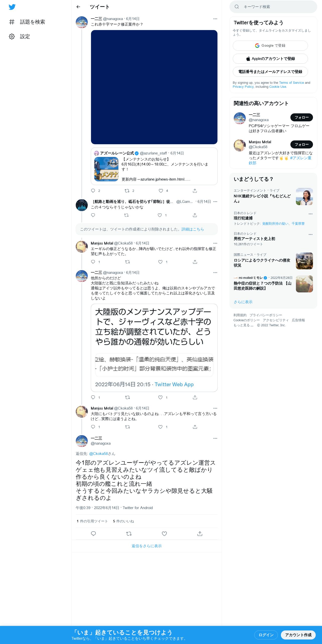Show more trends via さらに表示
The width and height of the screenshot is (322, 644).
(243, 302)
